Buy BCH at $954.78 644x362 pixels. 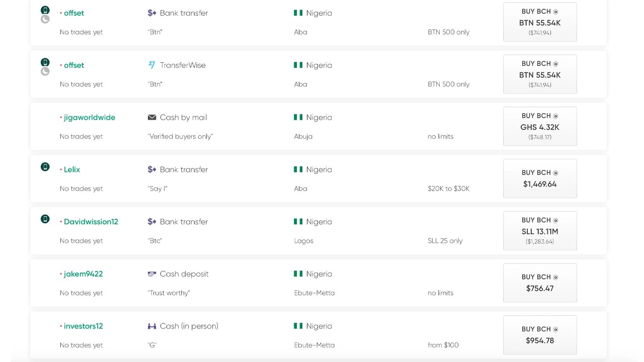click(540, 335)
